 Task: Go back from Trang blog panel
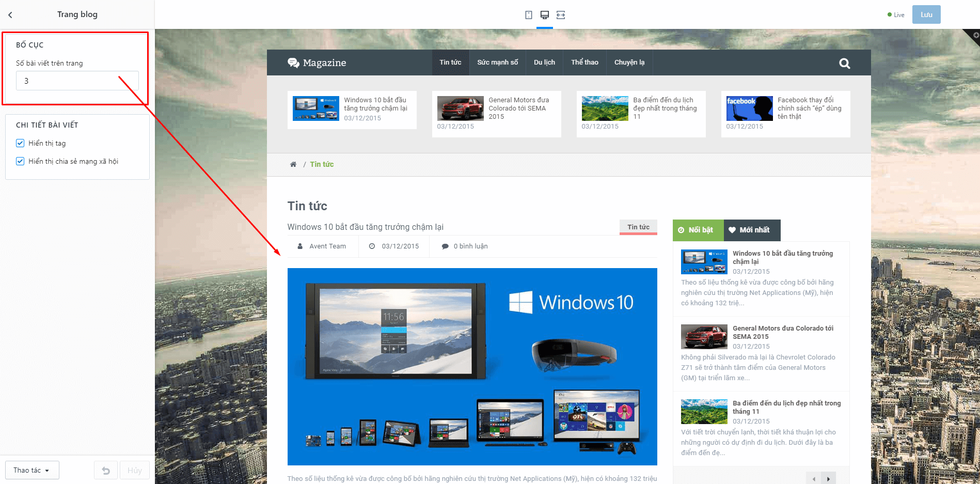pyautogui.click(x=10, y=15)
